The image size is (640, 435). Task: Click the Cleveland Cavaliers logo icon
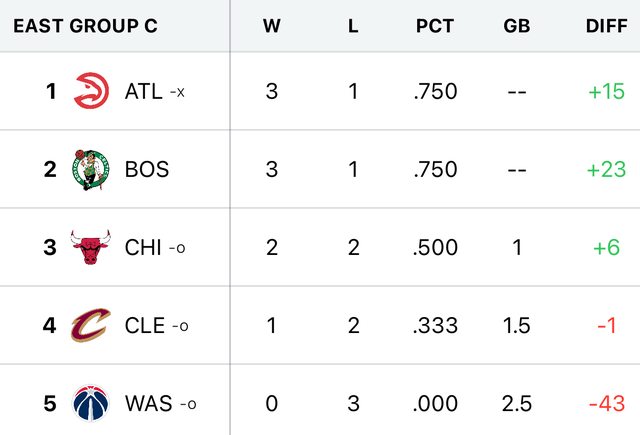(x=90, y=325)
